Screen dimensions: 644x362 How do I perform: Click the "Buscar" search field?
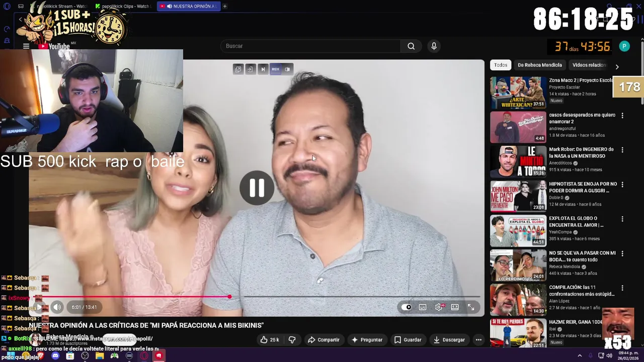pyautogui.click(x=310, y=46)
